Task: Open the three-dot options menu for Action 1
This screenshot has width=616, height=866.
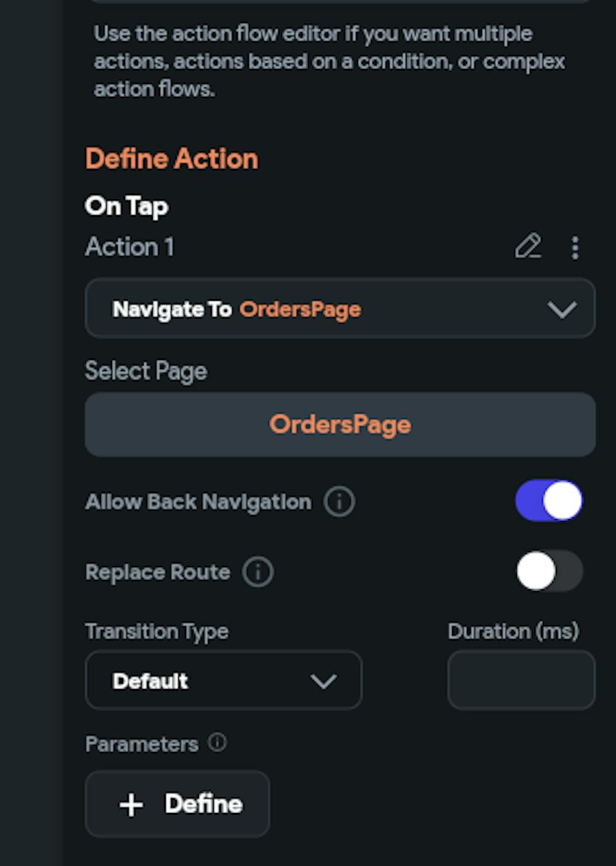Action: coord(575,248)
